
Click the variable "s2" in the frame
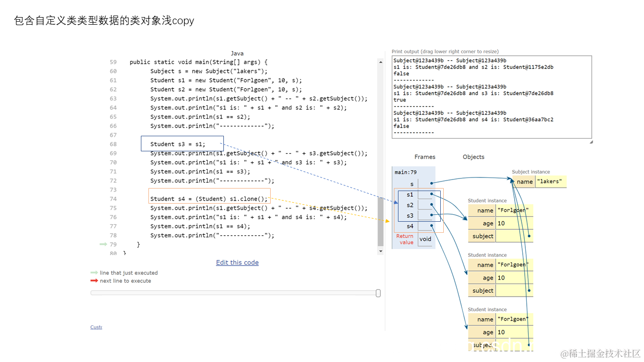coord(410,205)
